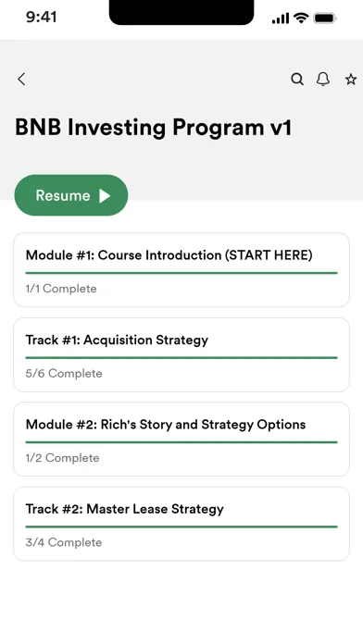Expand Module #2: Rich's Story and Strategy Options

(181, 440)
